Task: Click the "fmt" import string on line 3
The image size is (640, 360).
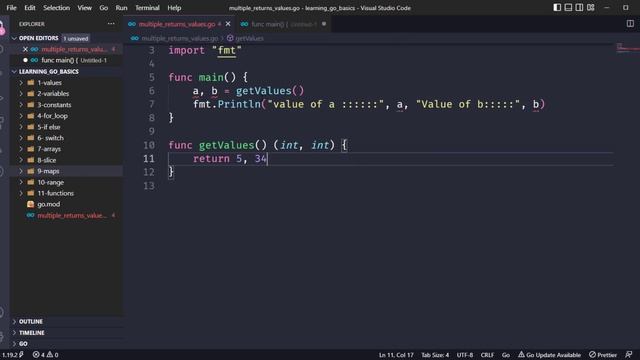Action: coord(227,50)
